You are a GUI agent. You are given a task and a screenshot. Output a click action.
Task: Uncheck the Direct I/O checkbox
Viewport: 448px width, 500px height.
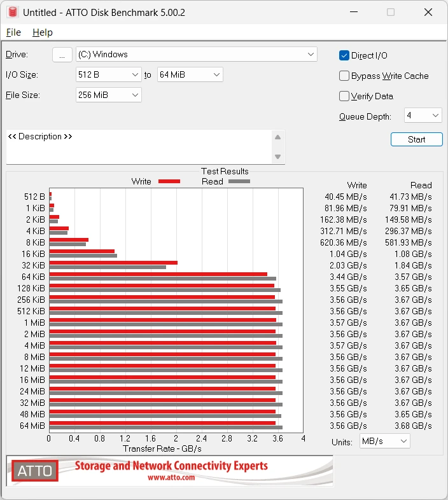(x=344, y=55)
